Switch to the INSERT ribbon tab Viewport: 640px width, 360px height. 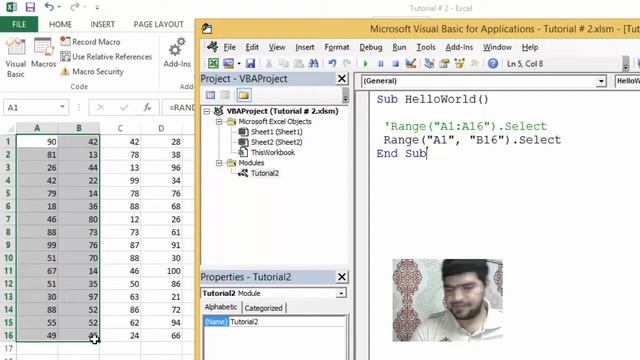tap(102, 24)
